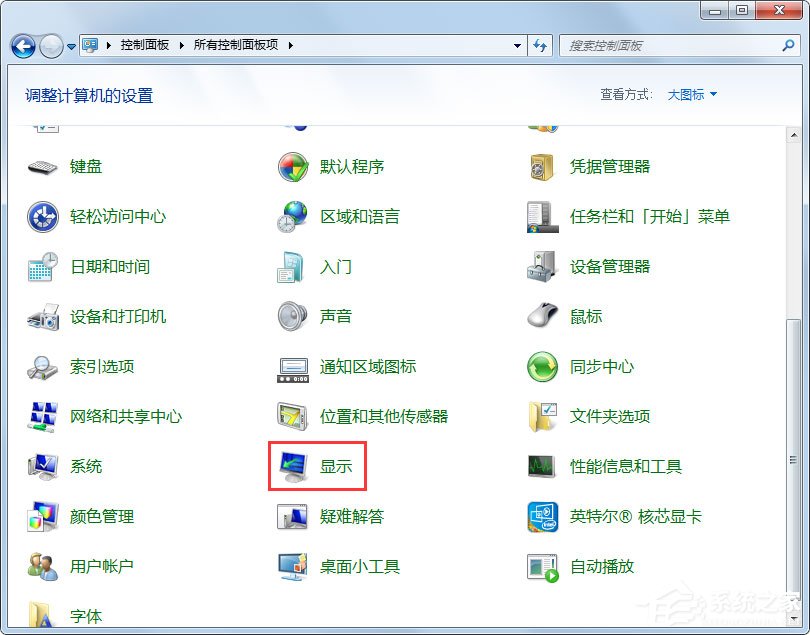The height and width of the screenshot is (635, 810).
Task: Click the Back navigation button
Action: pos(22,45)
